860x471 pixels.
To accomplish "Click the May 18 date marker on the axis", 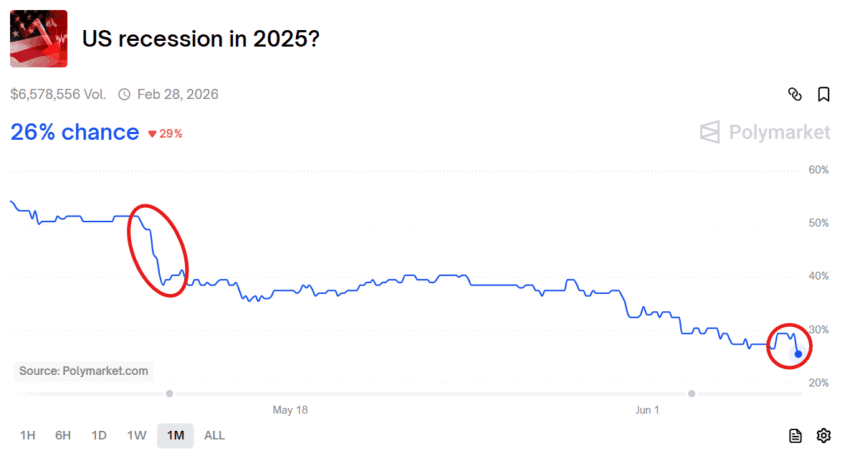I will 290,410.
